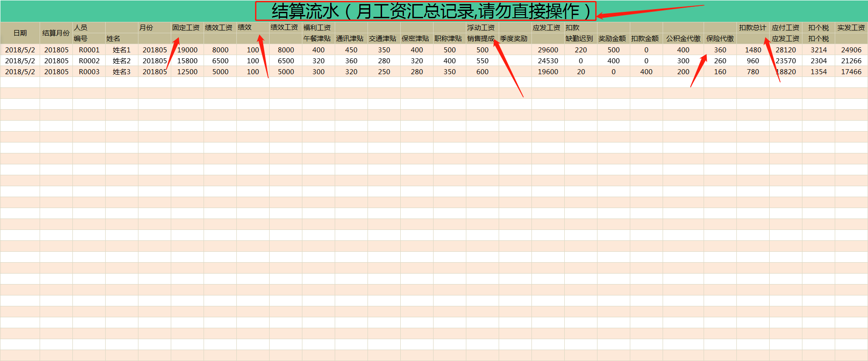Screen dimensions: 868x361
Task: Click the 日期 column header
Action: pos(20,33)
